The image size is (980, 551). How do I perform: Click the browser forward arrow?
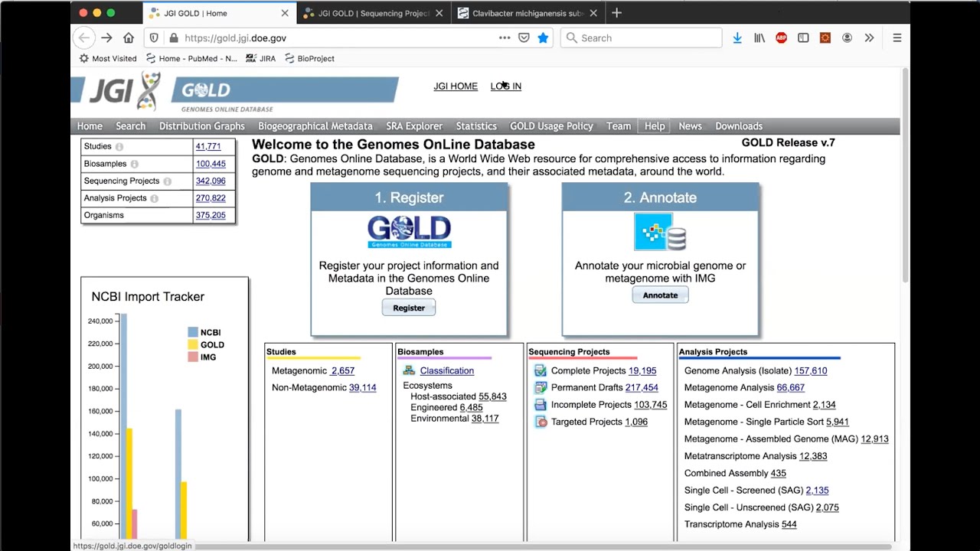(x=106, y=37)
